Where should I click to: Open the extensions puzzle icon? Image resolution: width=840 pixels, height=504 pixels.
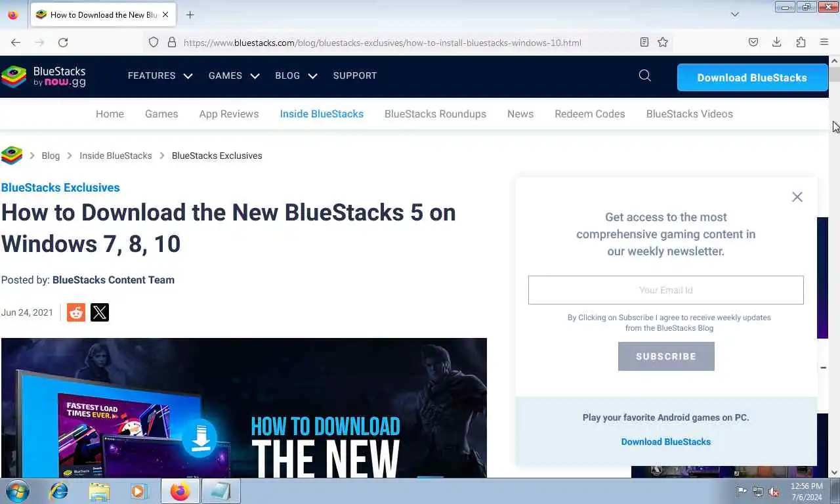click(801, 42)
